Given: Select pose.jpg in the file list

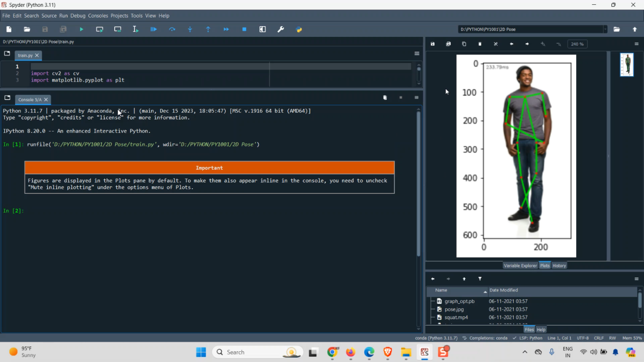Looking at the screenshot, I should coord(454,309).
